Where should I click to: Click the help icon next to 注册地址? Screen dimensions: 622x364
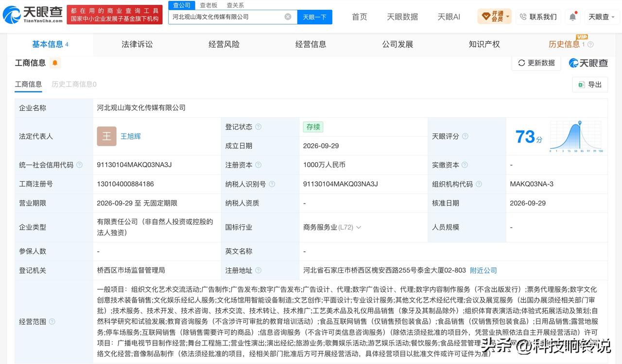[x=259, y=270]
